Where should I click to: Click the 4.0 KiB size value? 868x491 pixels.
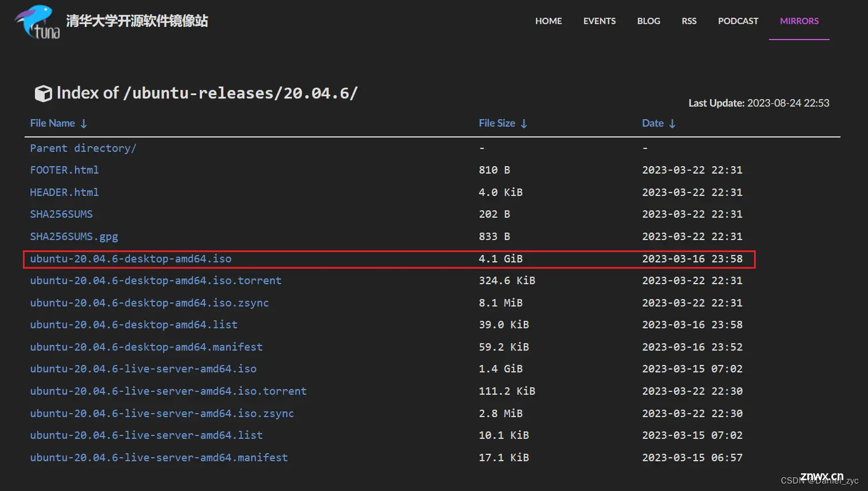pyautogui.click(x=500, y=193)
